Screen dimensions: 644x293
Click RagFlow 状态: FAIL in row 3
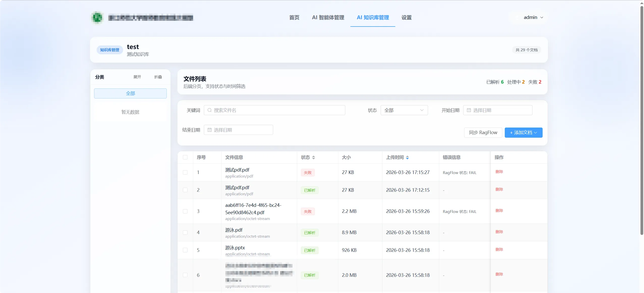(460, 212)
